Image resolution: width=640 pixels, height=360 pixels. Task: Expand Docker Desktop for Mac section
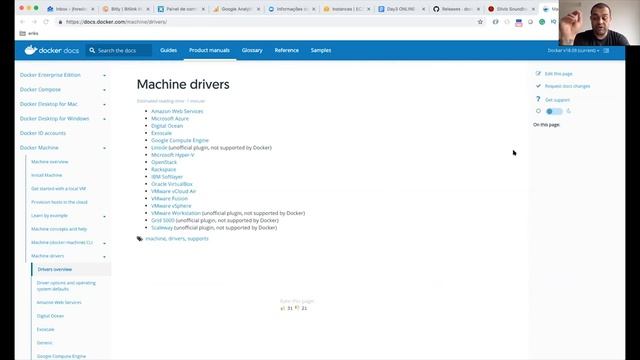pos(104,104)
